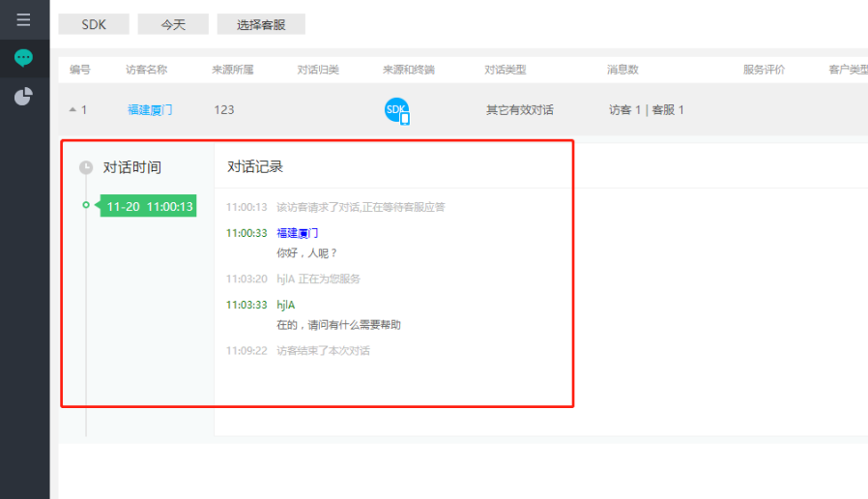Open the 选择客服 agent selector
The image size is (868, 499).
(x=261, y=24)
